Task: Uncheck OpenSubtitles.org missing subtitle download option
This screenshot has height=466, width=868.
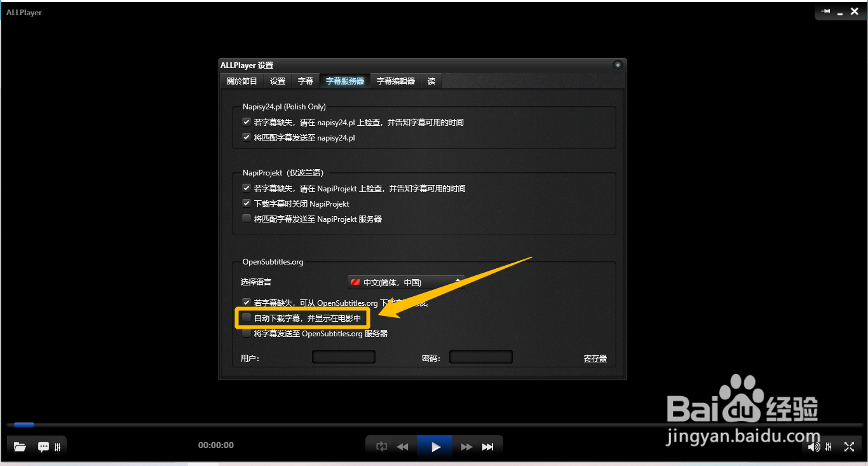Action: [247, 303]
